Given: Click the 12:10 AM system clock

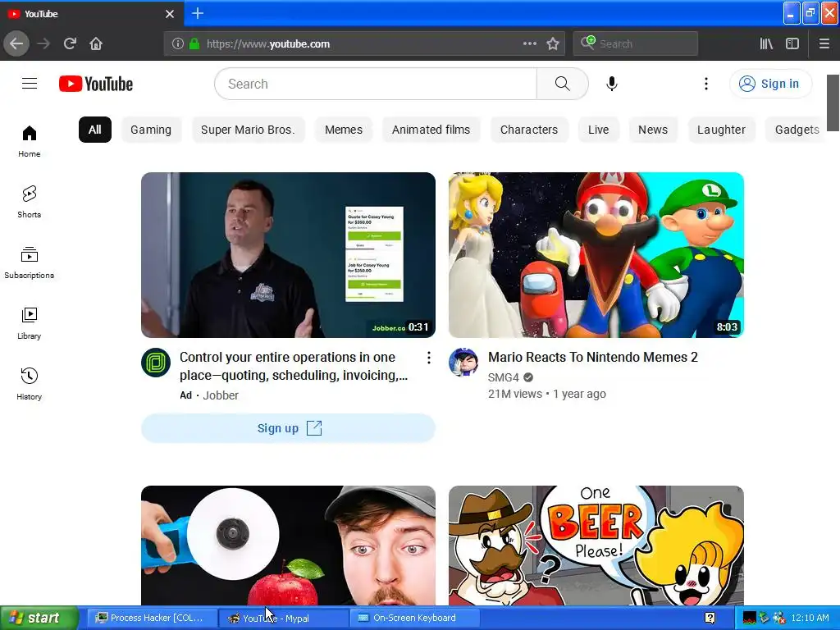Looking at the screenshot, I should [x=810, y=618].
